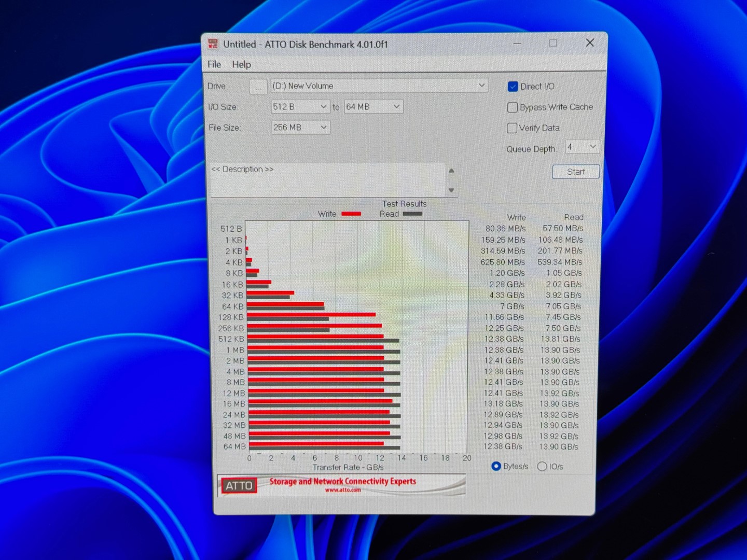Click the Description text field
747x560 pixels.
(327, 179)
